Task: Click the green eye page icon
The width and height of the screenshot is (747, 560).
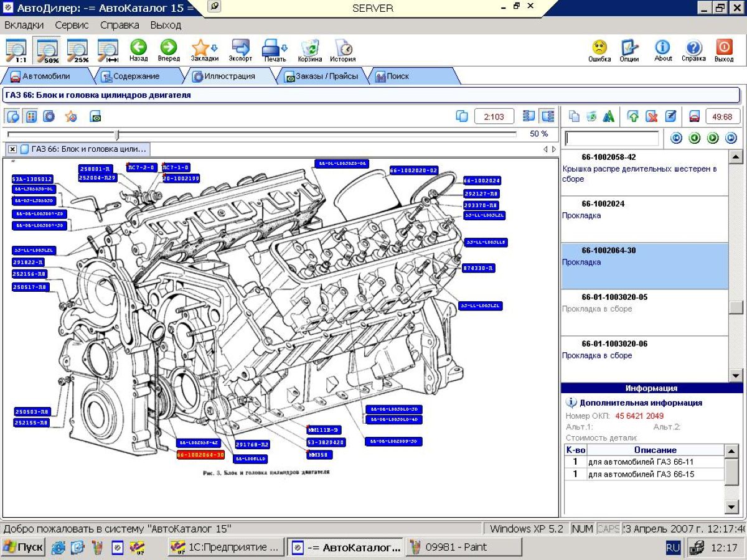Action: [x=95, y=116]
